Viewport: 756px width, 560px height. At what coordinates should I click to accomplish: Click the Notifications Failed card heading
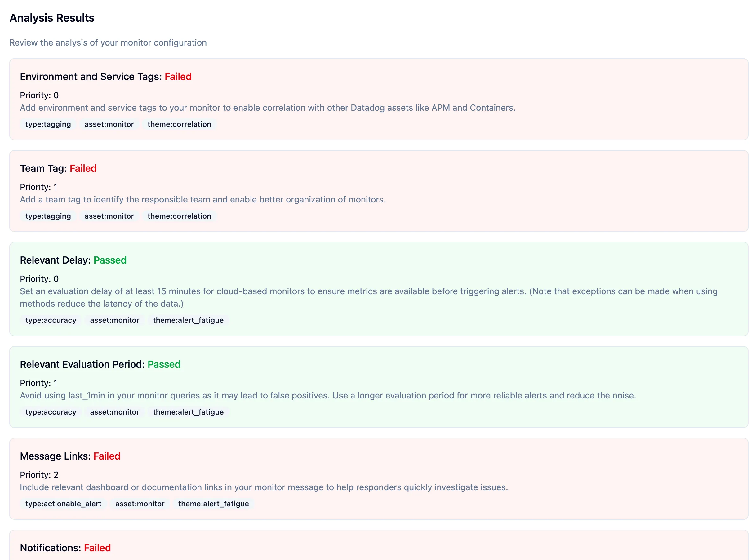65,548
